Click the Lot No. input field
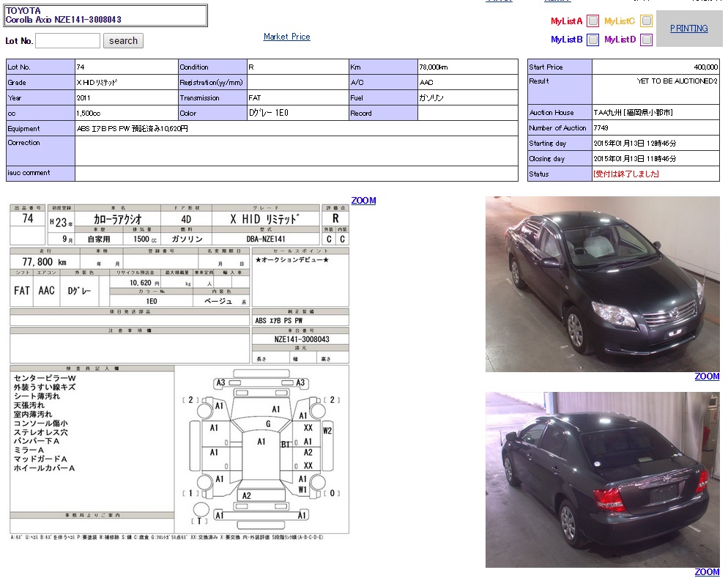Image resolution: width=728 pixels, height=578 pixels. pyautogui.click(x=67, y=41)
